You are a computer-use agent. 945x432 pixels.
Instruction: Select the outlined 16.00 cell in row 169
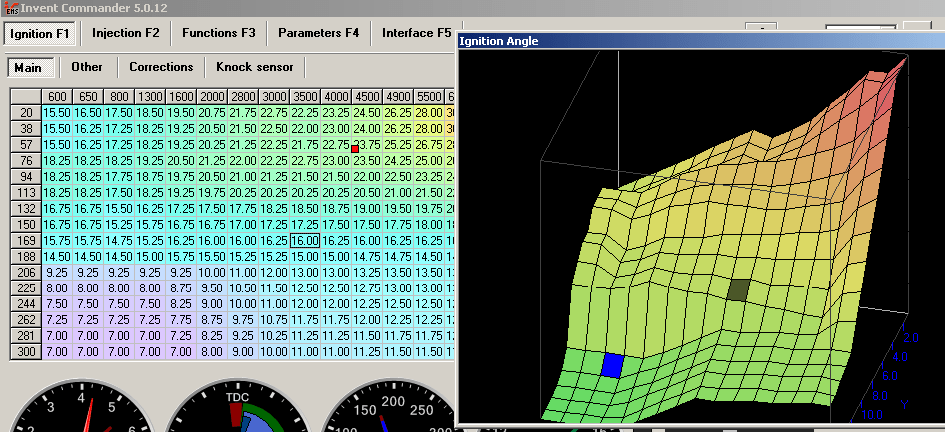tap(304, 241)
